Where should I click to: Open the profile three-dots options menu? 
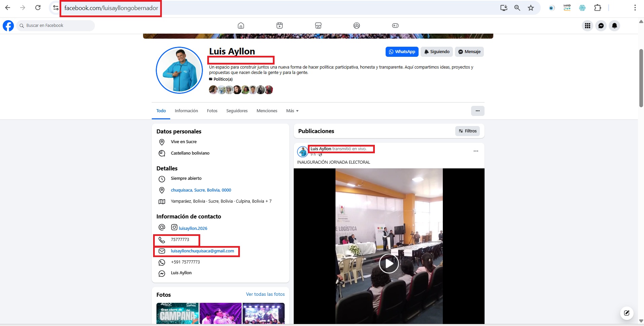[477, 111]
